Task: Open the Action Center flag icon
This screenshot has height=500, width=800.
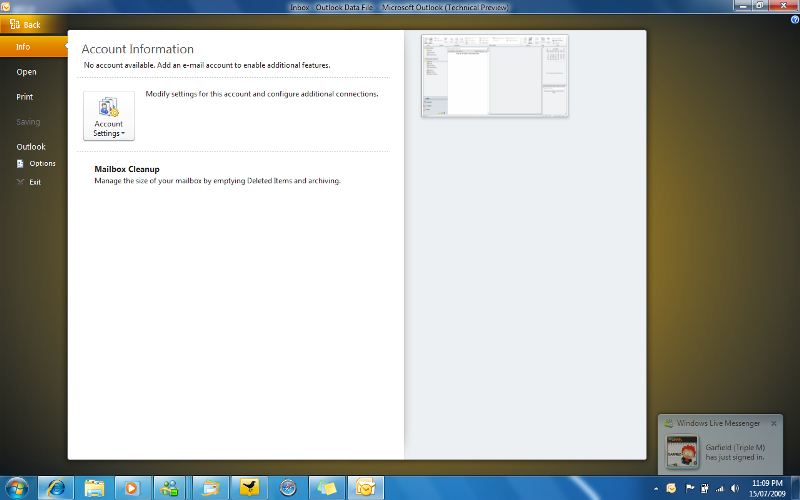Action: [689, 488]
